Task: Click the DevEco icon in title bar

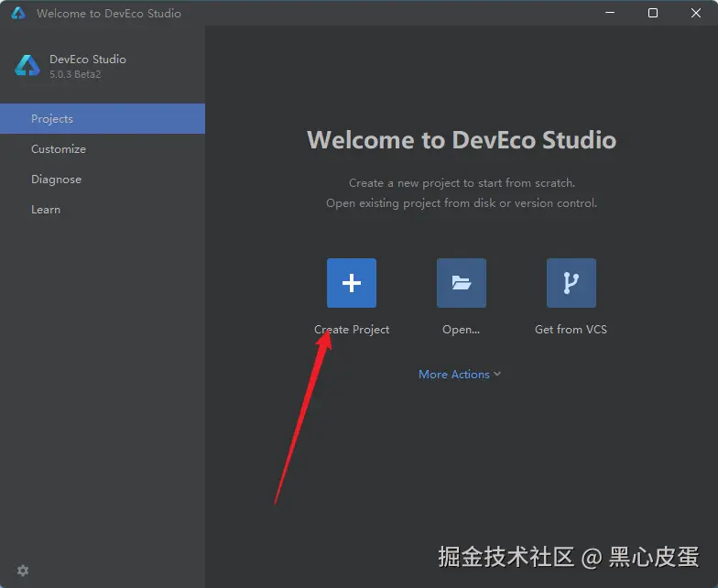Action: click(x=18, y=13)
